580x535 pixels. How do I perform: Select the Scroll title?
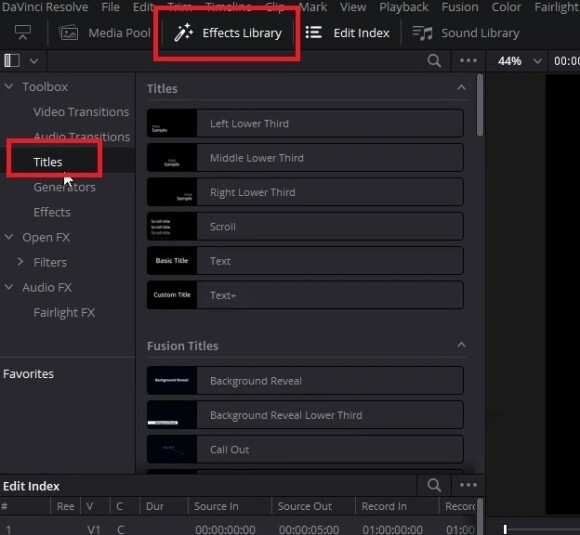(305, 226)
